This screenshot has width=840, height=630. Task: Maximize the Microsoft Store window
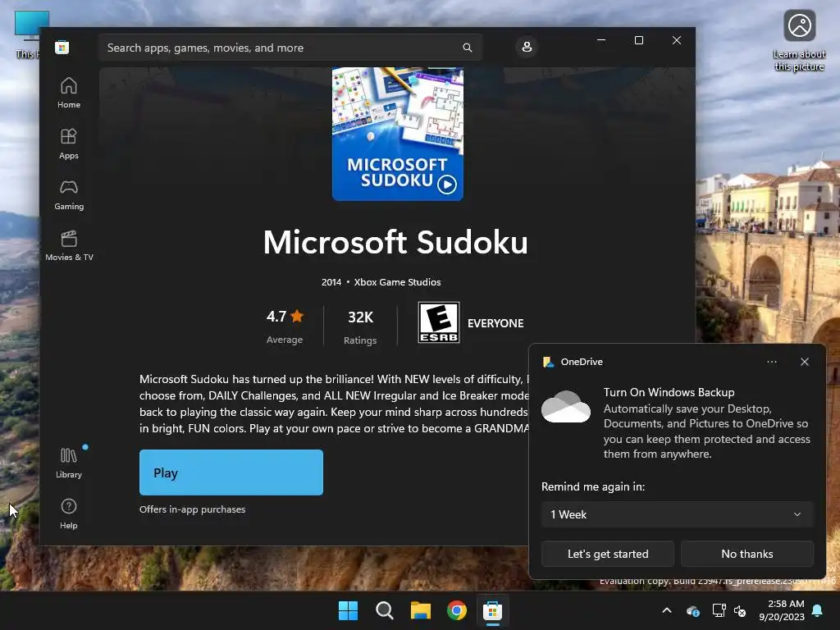(x=638, y=40)
